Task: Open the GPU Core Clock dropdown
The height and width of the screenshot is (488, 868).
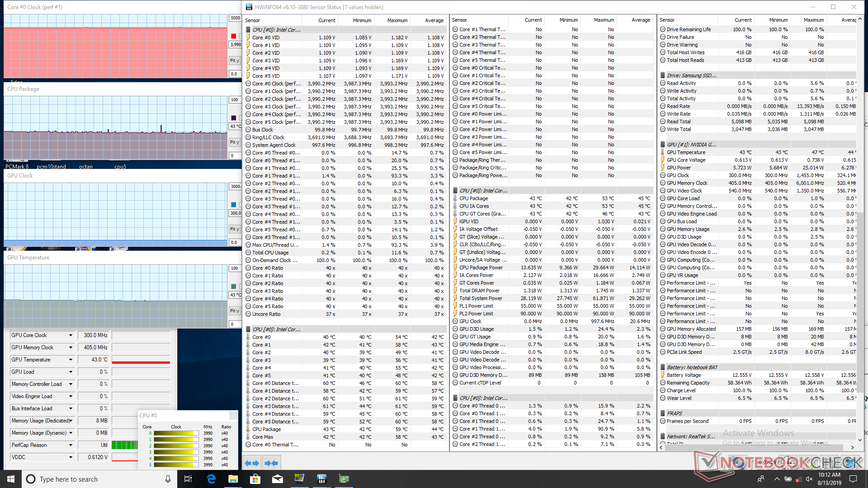Action: (71, 335)
